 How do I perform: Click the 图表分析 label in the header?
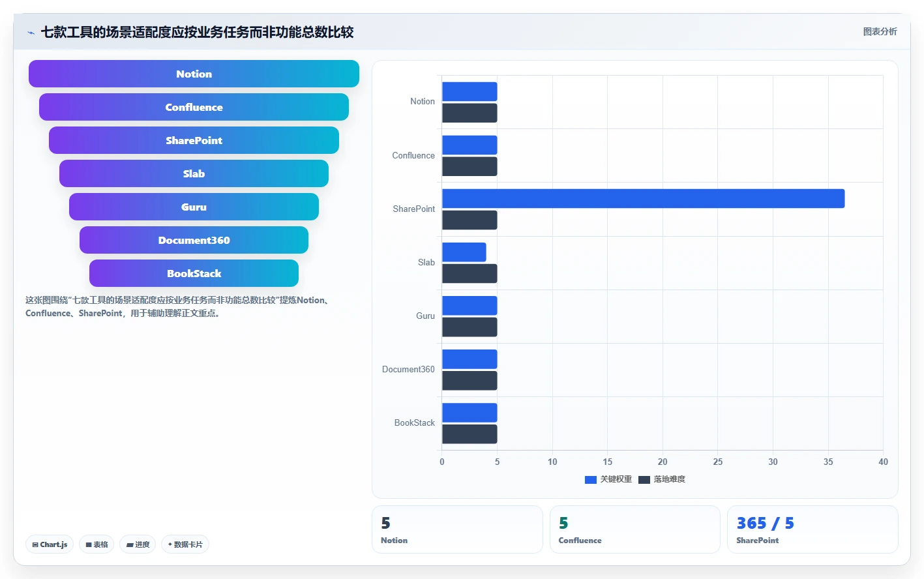coord(880,31)
